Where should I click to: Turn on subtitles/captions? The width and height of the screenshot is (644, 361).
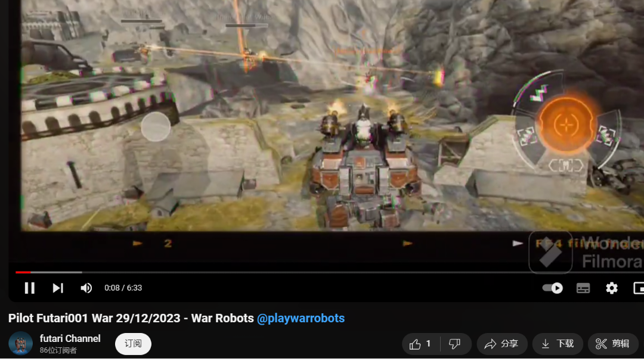583,288
